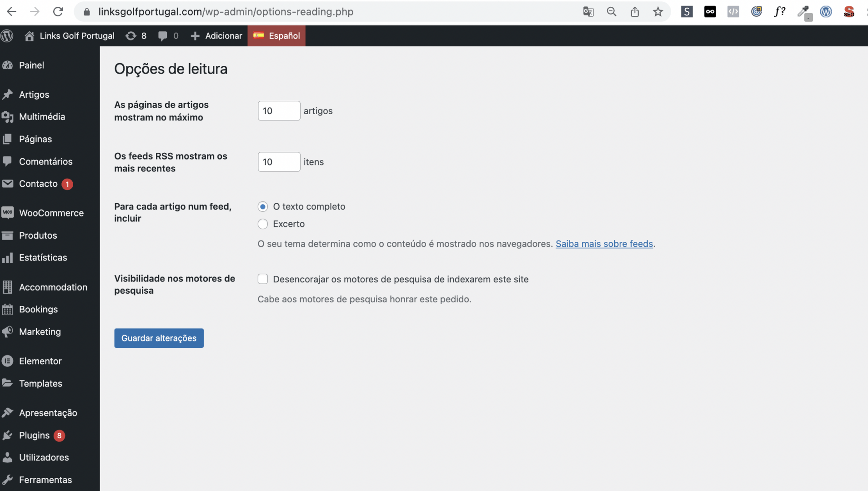Open comments bubble icon in admin bar

(162, 36)
